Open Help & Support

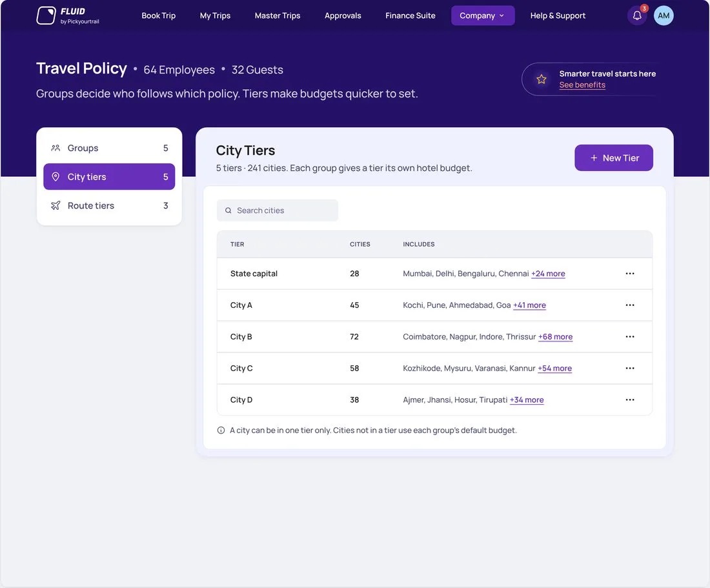558,16
